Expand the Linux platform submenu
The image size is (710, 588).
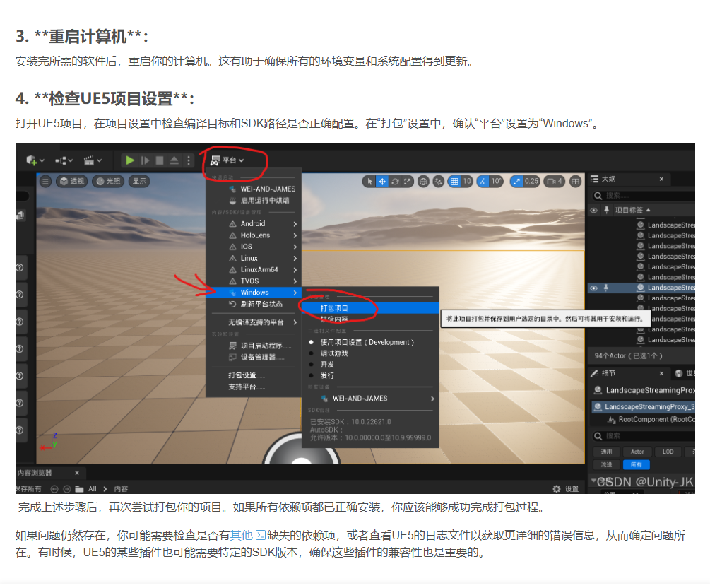(x=254, y=258)
